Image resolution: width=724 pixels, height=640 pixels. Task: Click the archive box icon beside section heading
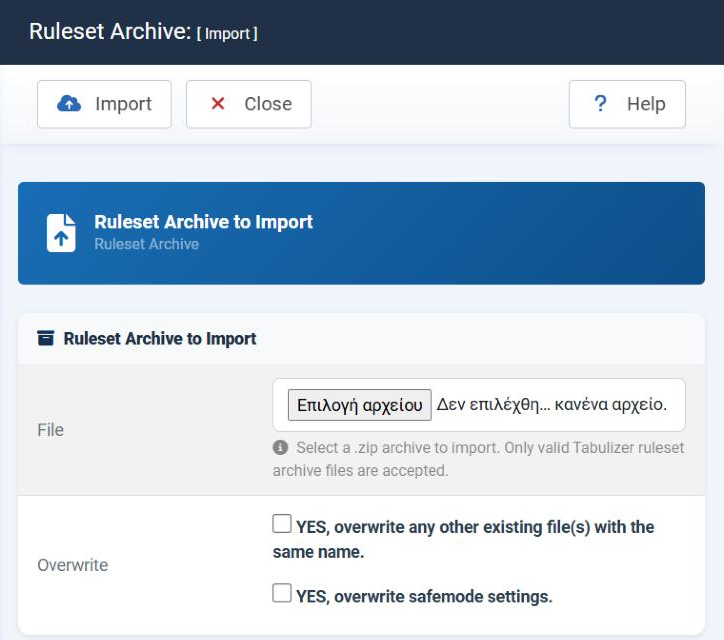[x=46, y=338]
